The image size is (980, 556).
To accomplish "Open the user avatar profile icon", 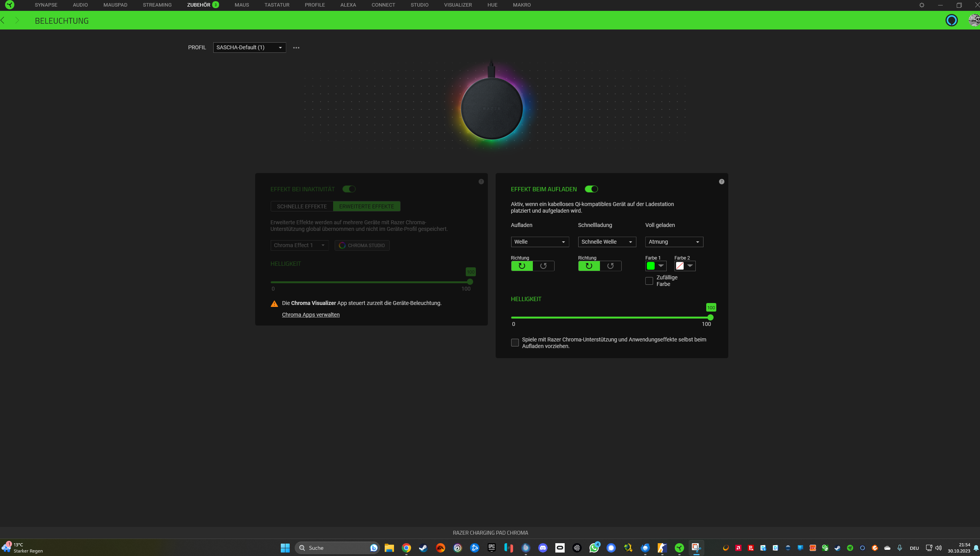I will 974,20.
